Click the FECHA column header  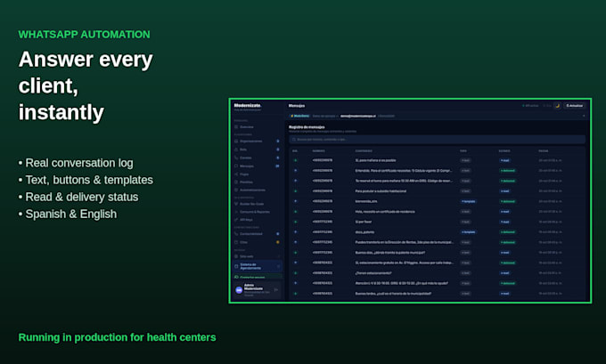click(544, 151)
